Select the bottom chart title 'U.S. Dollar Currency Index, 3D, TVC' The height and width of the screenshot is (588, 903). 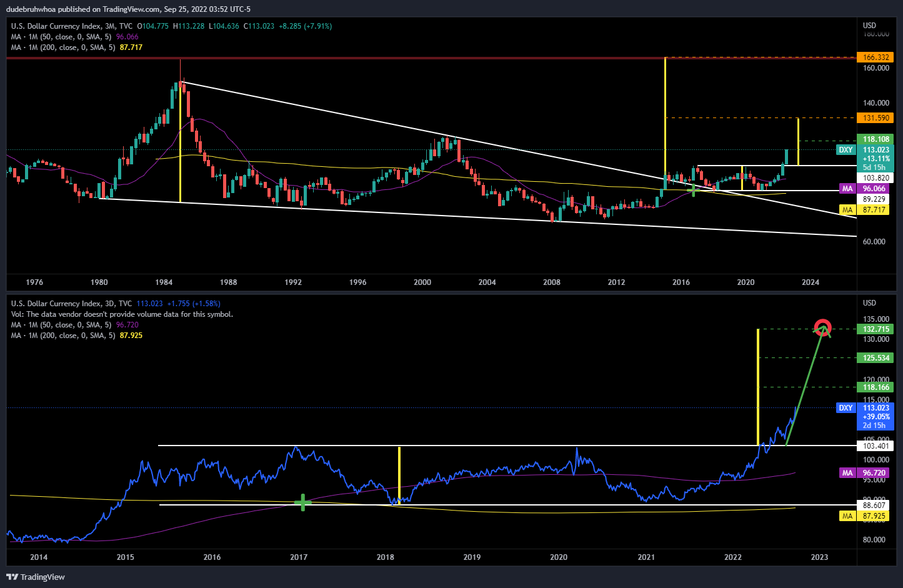click(x=71, y=304)
